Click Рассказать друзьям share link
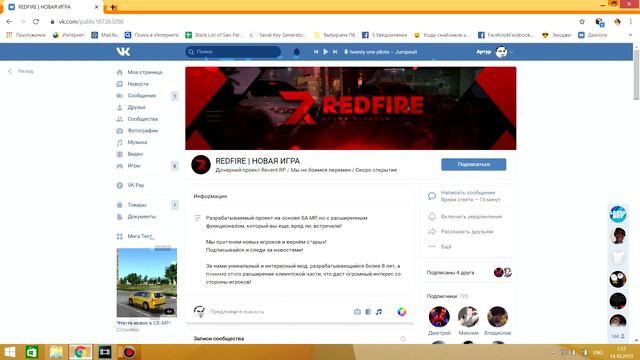The image size is (640, 360). [x=467, y=231]
